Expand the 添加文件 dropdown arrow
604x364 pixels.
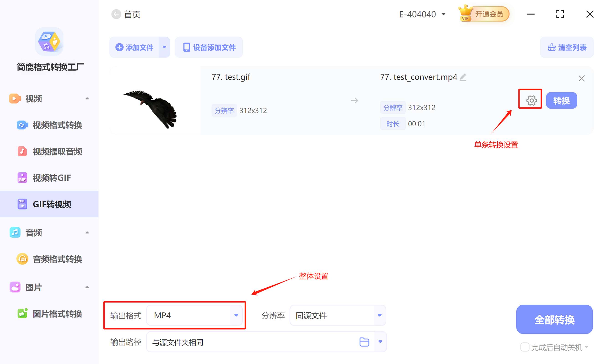[164, 47]
